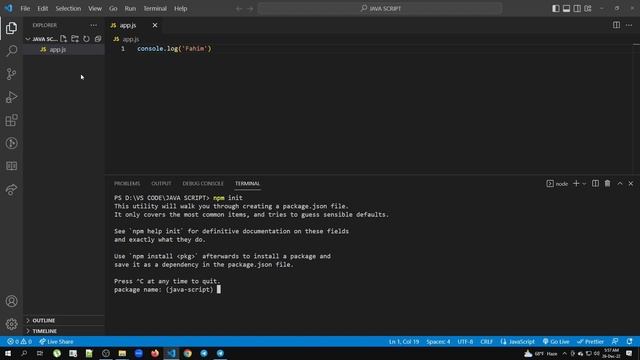
Task: Open the Selection menu
Action: tap(68, 9)
